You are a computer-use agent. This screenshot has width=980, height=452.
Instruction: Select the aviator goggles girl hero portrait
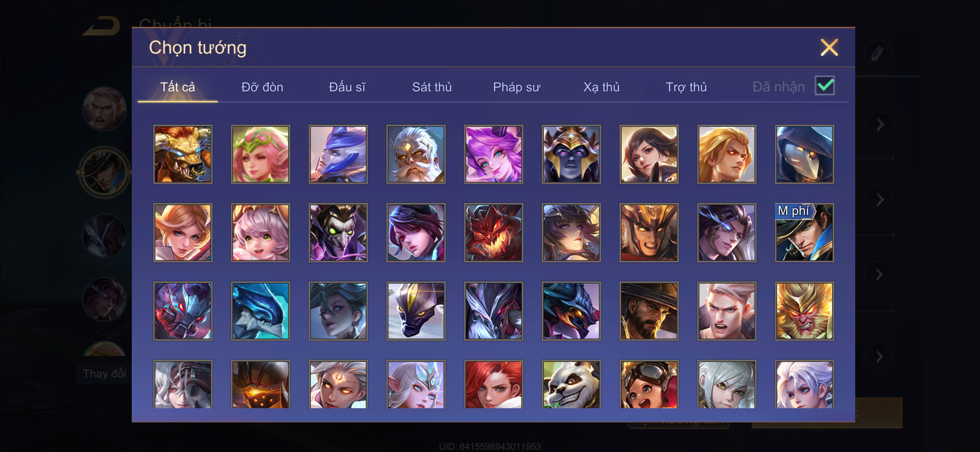[x=649, y=384]
